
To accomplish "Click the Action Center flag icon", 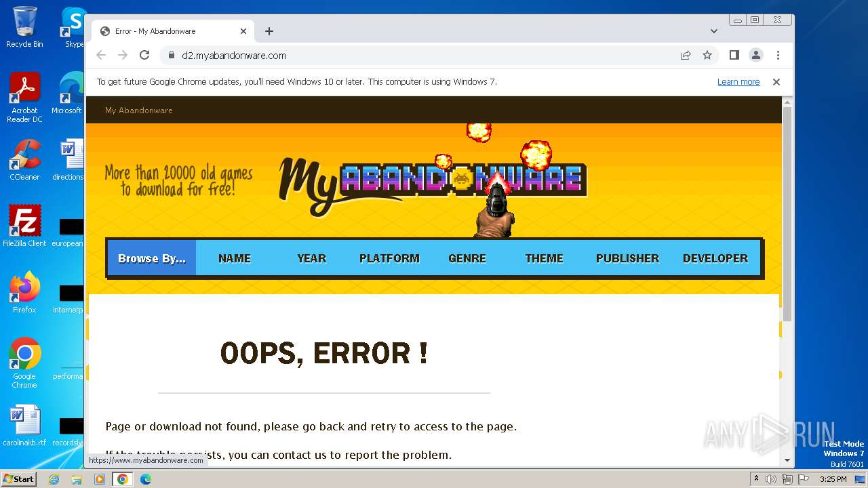I will 804,479.
